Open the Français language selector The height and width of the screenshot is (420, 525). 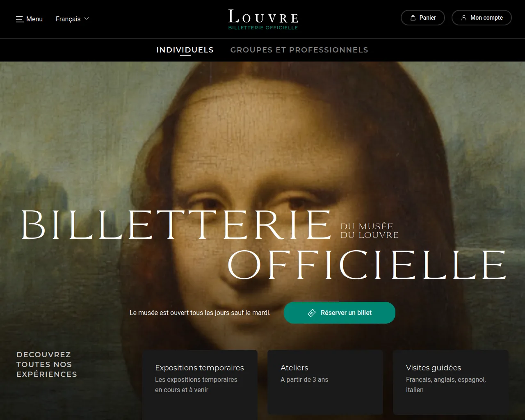(72, 19)
